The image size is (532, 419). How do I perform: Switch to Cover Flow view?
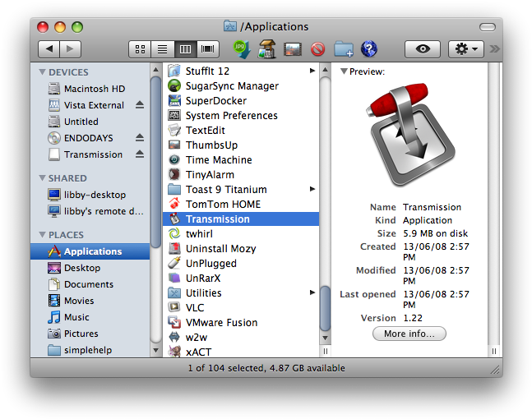pyautogui.click(x=208, y=49)
